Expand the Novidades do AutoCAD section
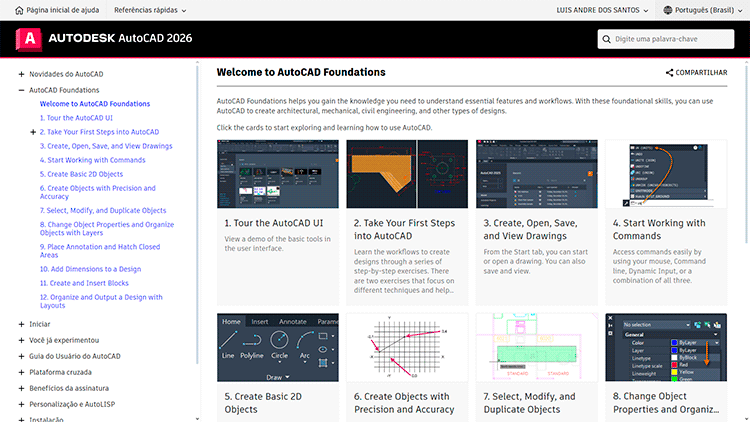This screenshot has height=422, width=750. tap(21, 74)
